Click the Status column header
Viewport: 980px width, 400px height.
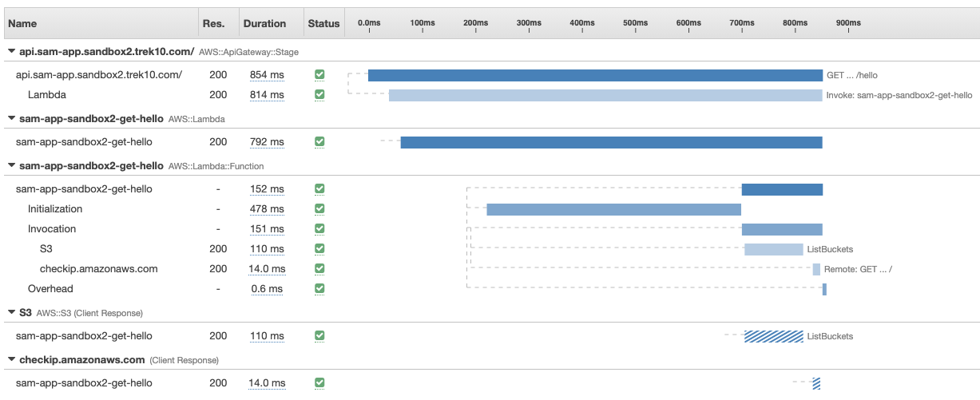click(323, 24)
